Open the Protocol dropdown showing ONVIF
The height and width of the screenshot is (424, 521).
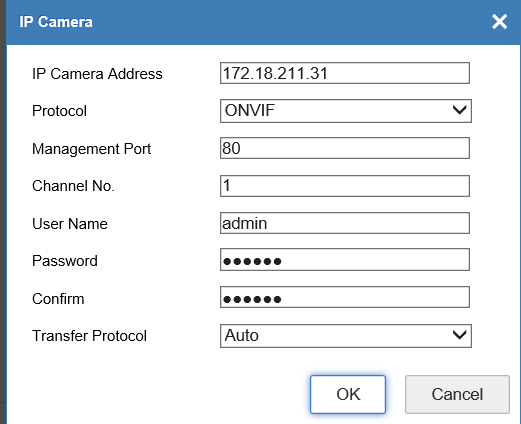(346, 111)
